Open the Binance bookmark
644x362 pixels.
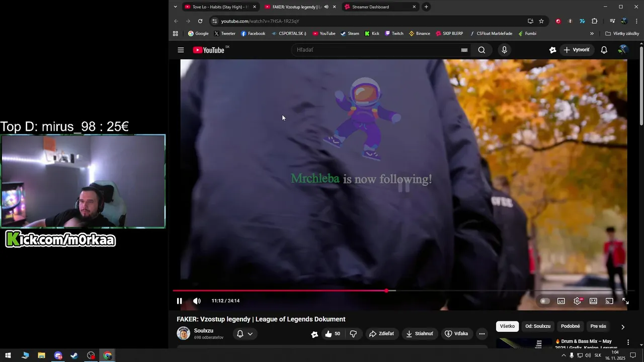point(419,34)
